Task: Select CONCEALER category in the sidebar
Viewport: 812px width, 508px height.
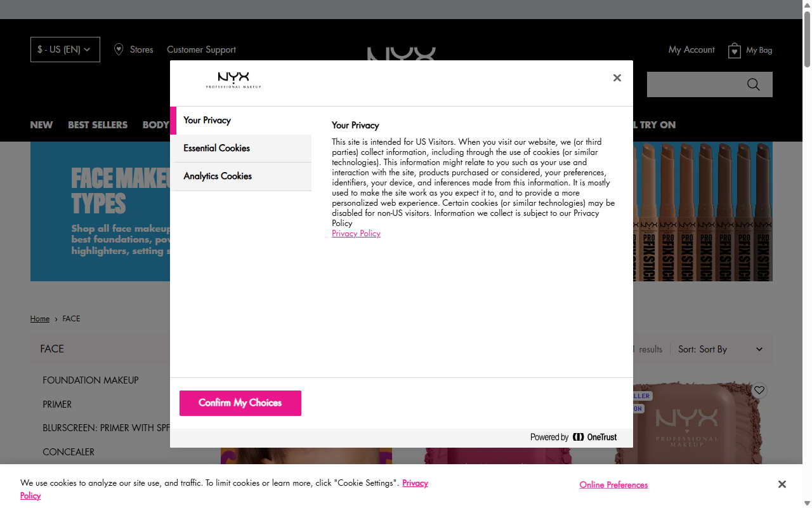Action: 69,452
